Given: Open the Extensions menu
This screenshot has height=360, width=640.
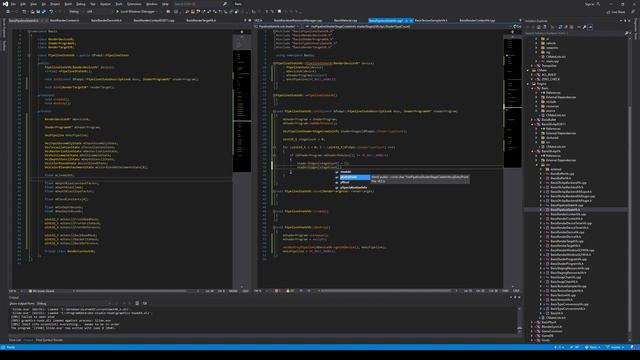Looking at the screenshot, I should (x=134, y=4).
